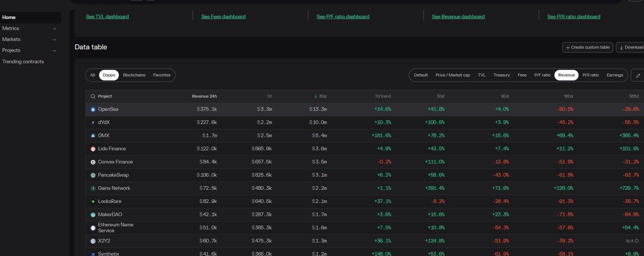The height and width of the screenshot is (256, 644).
Task: Expand the Markets sidebar section
Action: pyautogui.click(x=54, y=39)
